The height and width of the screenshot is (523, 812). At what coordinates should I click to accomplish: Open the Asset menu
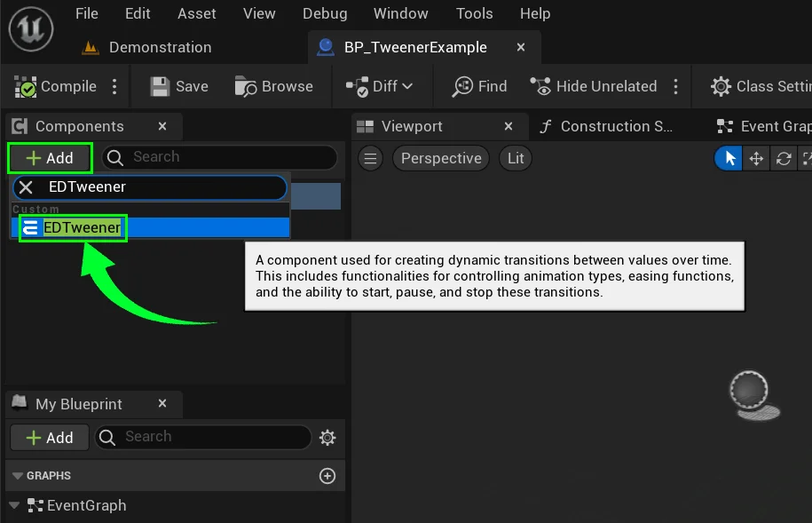click(196, 13)
